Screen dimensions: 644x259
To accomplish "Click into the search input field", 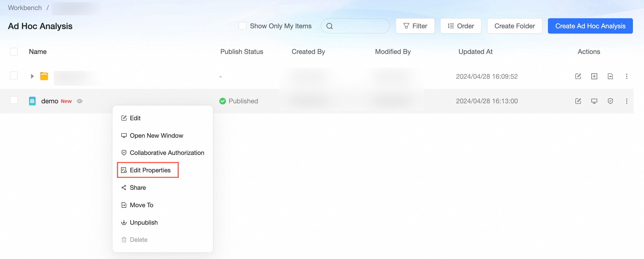I will (x=355, y=26).
